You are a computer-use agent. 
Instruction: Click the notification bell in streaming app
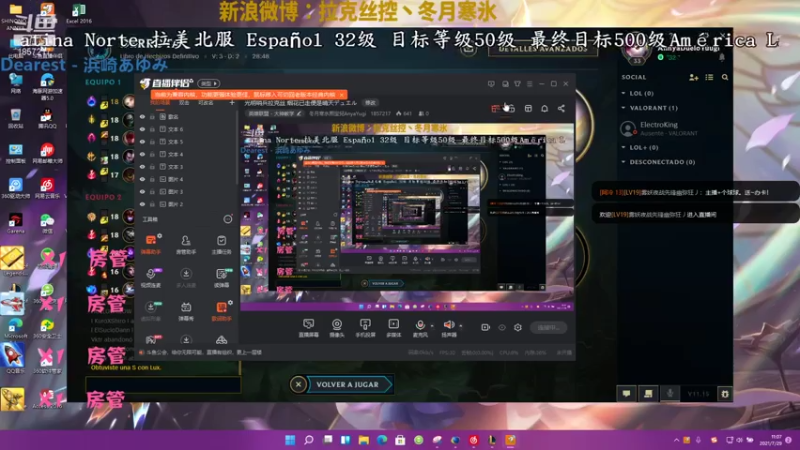[544, 108]
